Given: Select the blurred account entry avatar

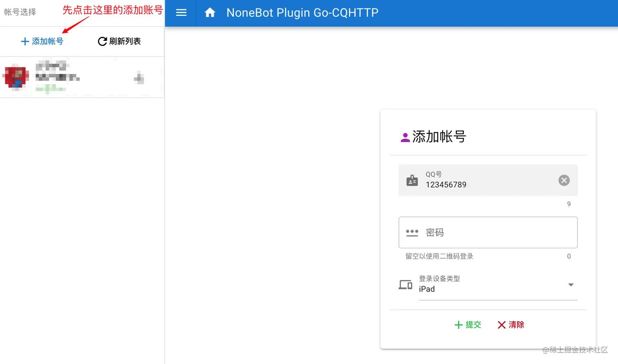Looking at the screenshot, I should coord(16,77).
